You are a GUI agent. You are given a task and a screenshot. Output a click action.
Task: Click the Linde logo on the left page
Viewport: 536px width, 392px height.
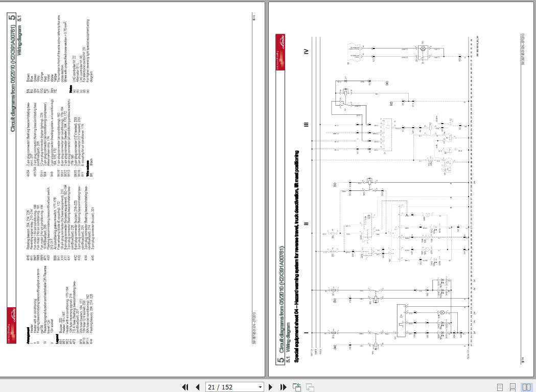click(11, 325)
